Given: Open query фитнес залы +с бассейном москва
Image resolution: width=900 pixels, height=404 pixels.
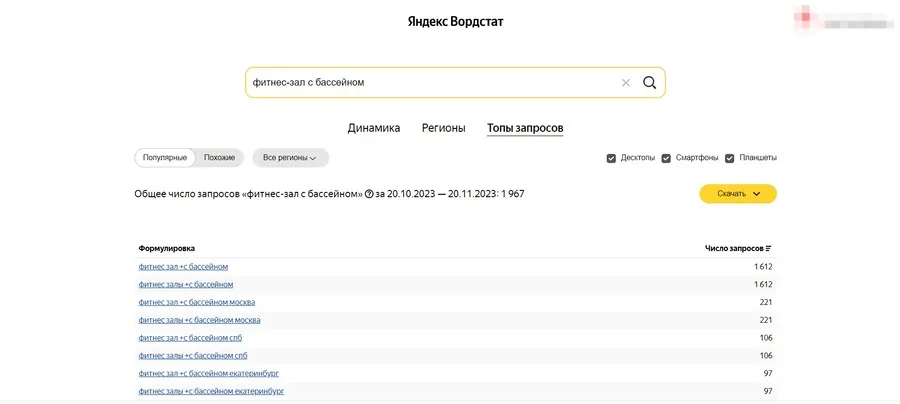Looking at the screenshot, I should 199,320.
